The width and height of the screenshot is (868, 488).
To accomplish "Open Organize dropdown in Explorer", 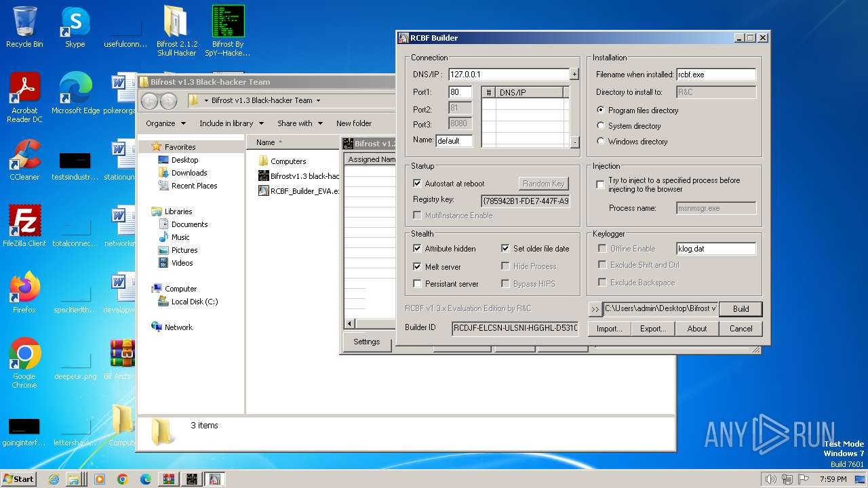I will (165, 123).
